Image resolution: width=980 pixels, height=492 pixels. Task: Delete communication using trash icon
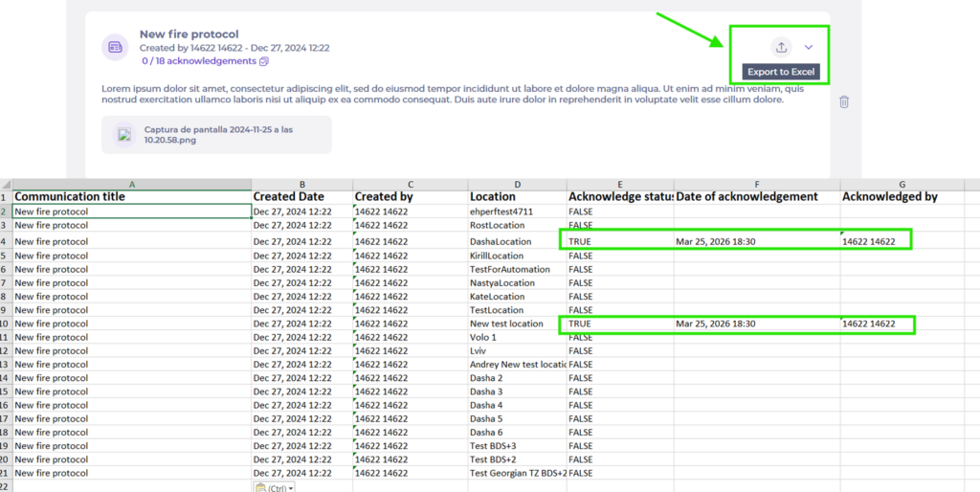point(844,101)
